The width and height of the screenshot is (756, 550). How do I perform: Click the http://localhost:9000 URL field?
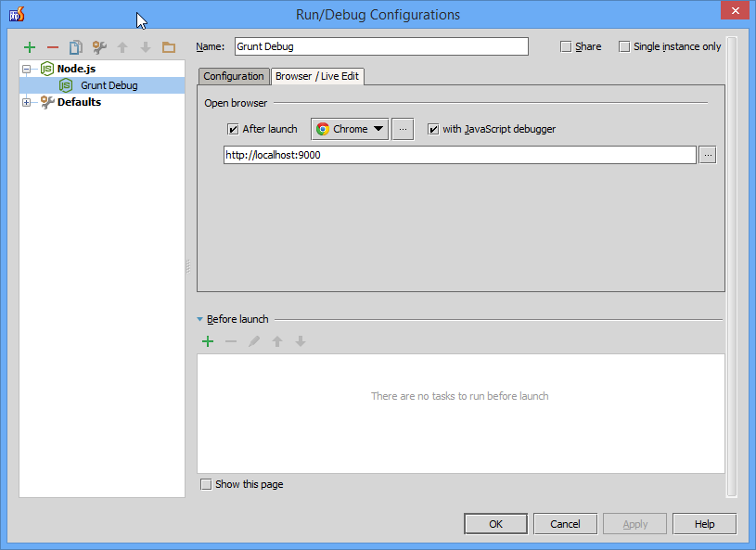(460, 155)
